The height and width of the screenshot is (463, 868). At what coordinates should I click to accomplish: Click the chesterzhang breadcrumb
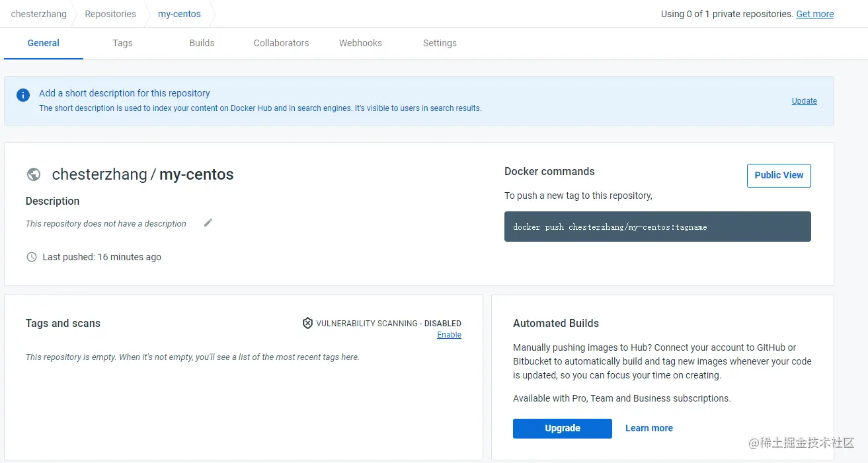click(x=39, y=14)
